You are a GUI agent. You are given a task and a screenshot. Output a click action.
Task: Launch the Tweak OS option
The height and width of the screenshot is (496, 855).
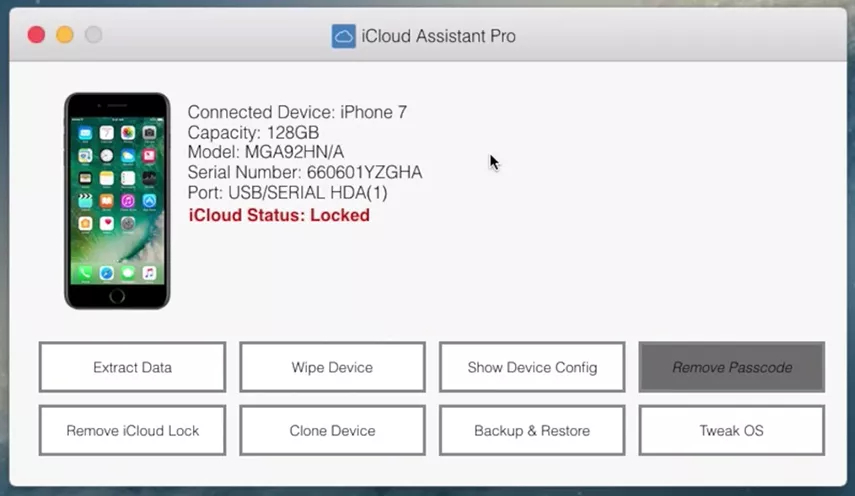pos(732,431)
